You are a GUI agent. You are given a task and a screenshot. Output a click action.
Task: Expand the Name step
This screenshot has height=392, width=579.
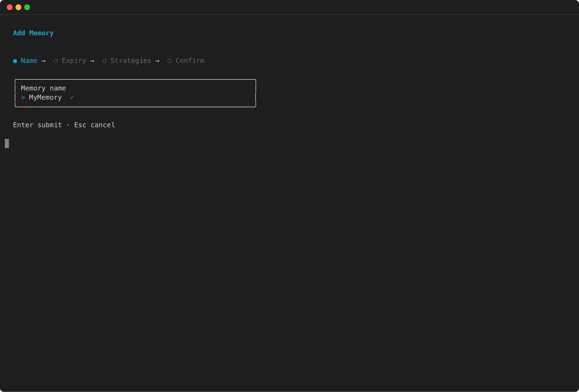coord(28,60)
